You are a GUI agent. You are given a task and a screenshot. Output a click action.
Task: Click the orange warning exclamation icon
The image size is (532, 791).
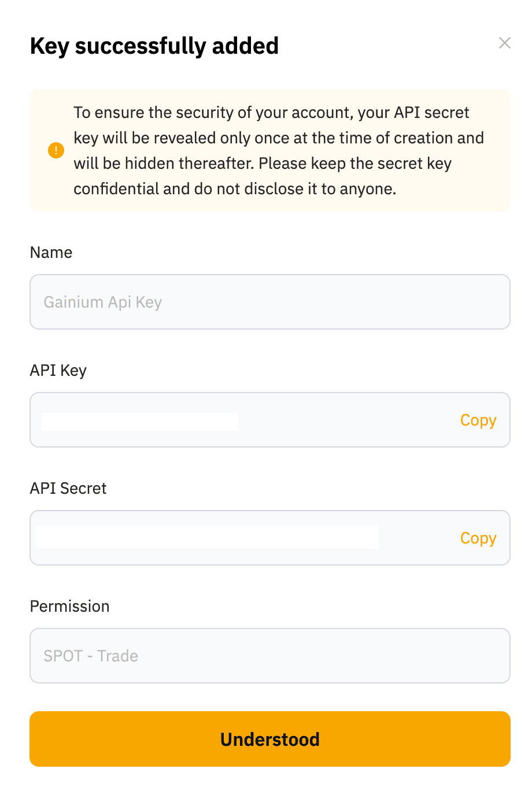[56, 151]
